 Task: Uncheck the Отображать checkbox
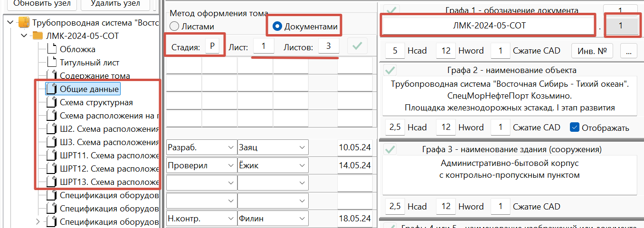(575, 128)
